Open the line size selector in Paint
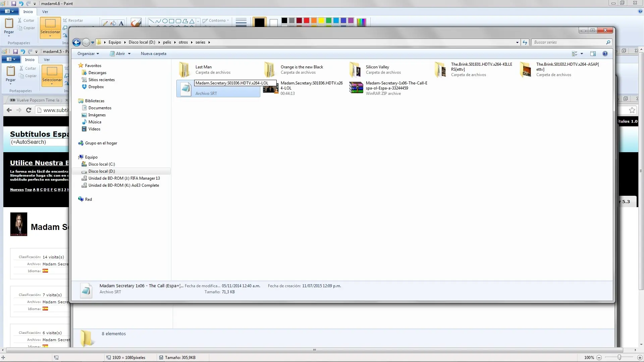 [x=241, y=22]
